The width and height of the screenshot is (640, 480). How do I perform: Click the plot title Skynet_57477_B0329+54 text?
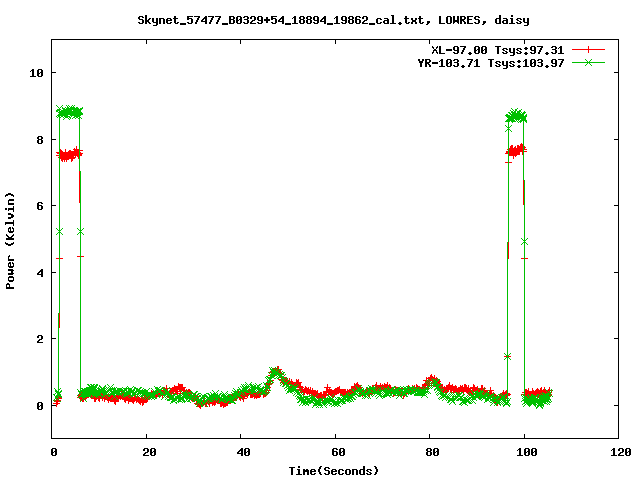(x=333, y=20)
